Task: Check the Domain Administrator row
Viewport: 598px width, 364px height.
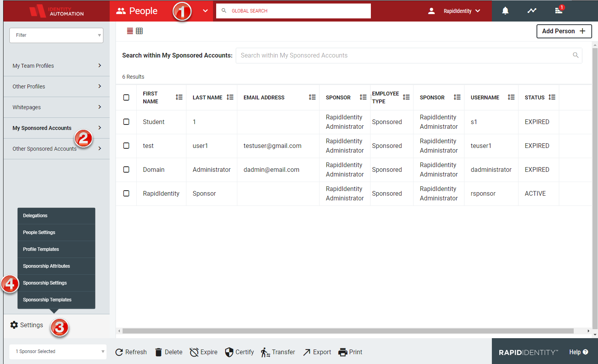Action: tap(126, 169)
